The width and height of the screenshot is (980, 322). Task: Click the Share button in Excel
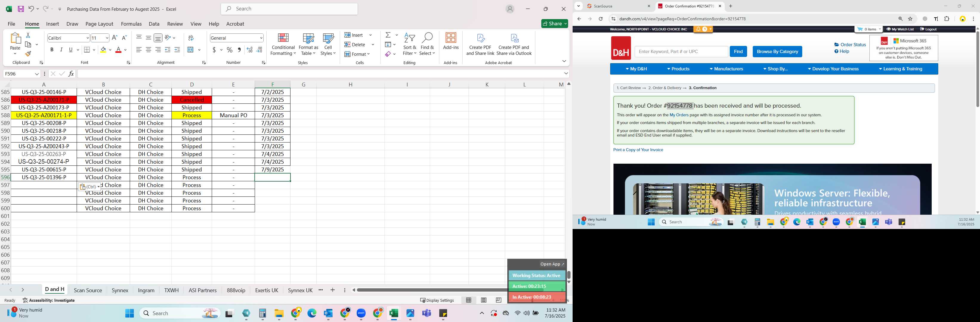coord(555,24)
